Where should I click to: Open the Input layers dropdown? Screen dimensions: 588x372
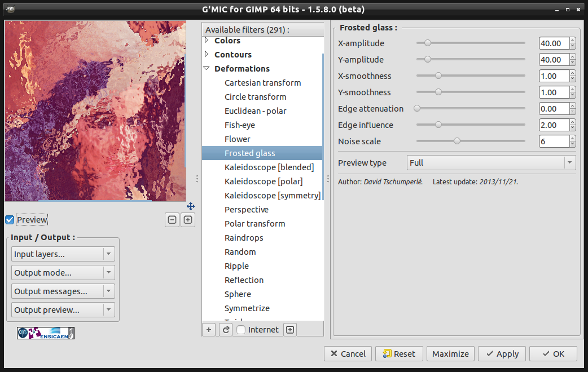[63, 254]
